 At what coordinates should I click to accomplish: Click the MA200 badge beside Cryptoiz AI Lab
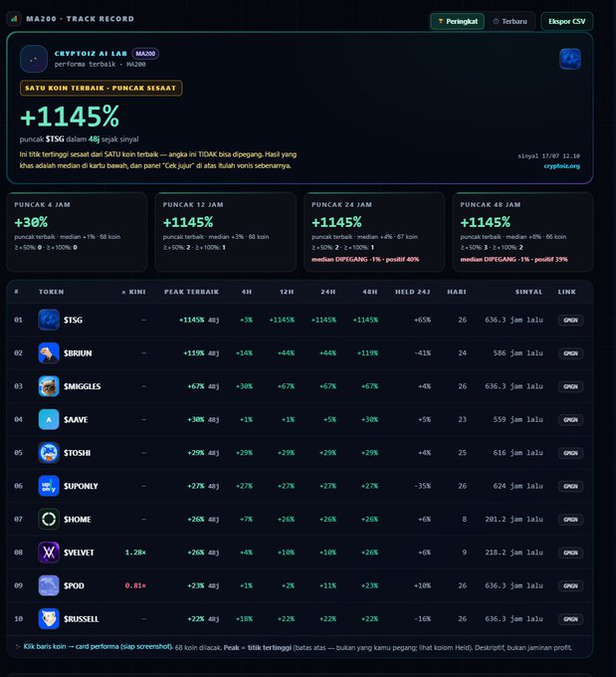[x=145, y=54]
